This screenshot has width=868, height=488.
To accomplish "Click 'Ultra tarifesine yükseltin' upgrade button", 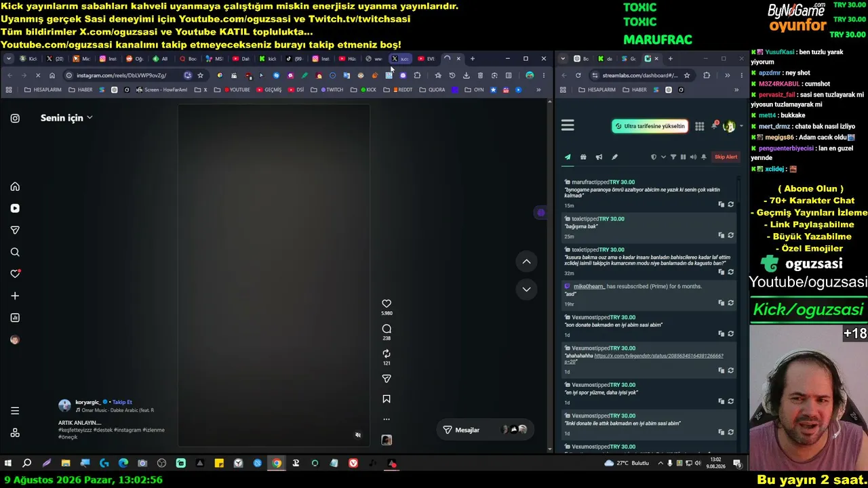I will tap(650, 126).
